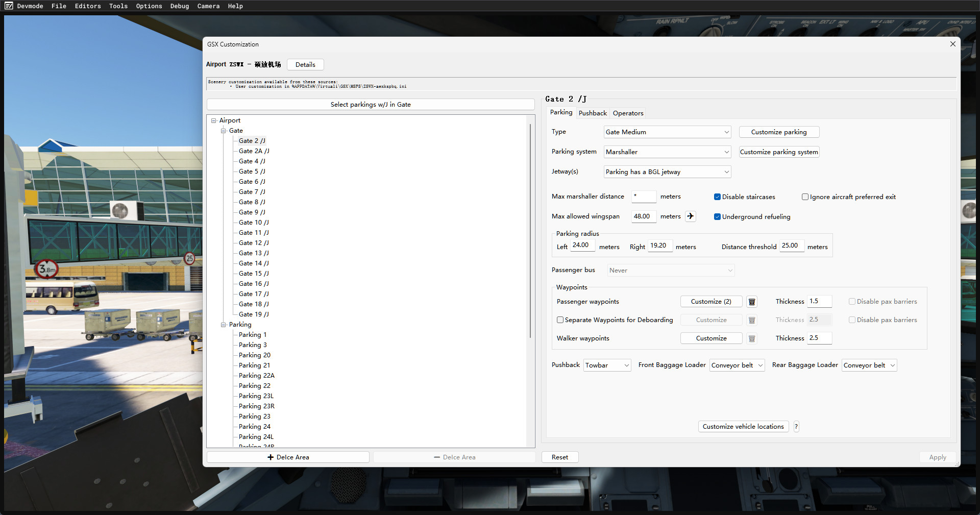Open the Options menu
The height and width of the screenshot is (515, 980).
pos(149,6)
